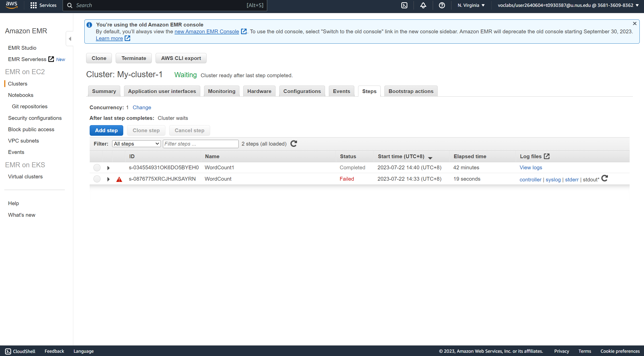Viewport: 644px width, 356px height.
Task: Open EMR Studio in sidebar
Action: [x=22, y=48]
